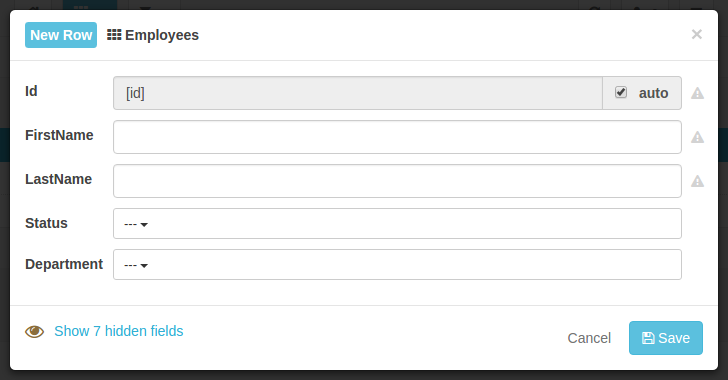
Task: Focus the FirstName text input
Action: coord(397,137)
